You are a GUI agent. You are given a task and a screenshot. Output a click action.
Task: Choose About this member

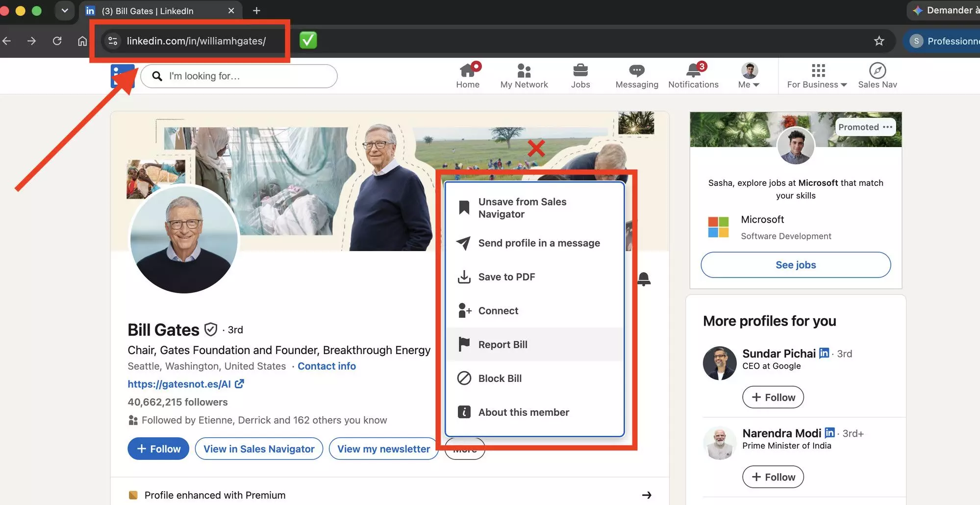pyautogui.click(x=534, y=412)
